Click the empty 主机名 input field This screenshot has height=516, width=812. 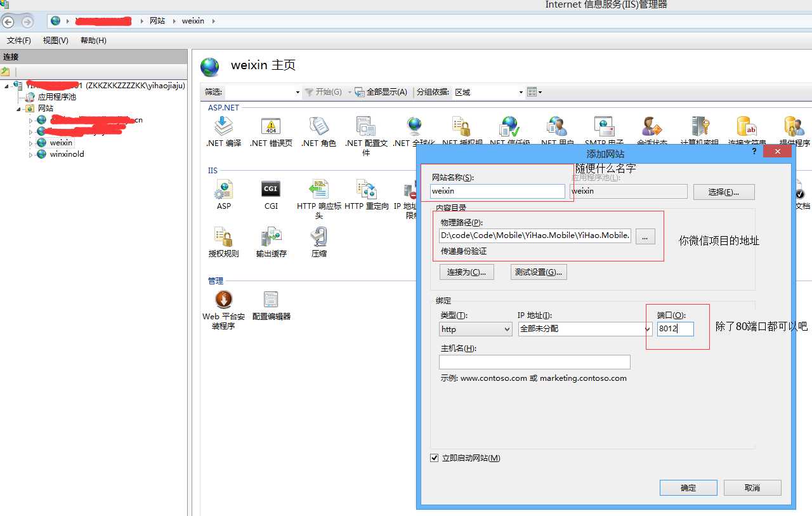pyautogui.click(x=534, y=362)
